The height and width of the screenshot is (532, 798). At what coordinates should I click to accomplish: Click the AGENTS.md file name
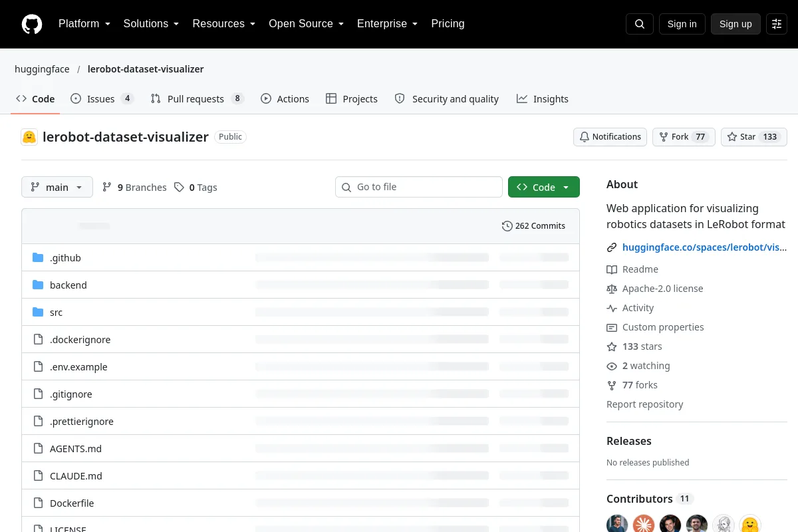[x=76, y=449]
